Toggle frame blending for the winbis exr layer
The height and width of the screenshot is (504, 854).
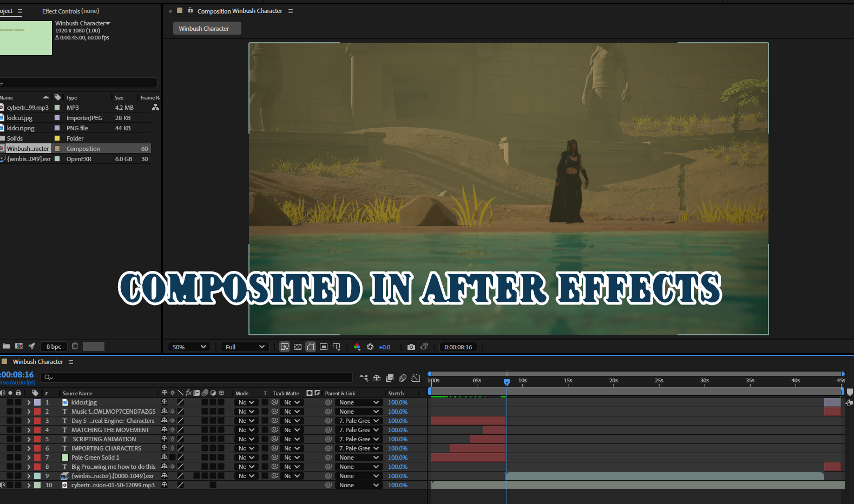coord(196,476)
